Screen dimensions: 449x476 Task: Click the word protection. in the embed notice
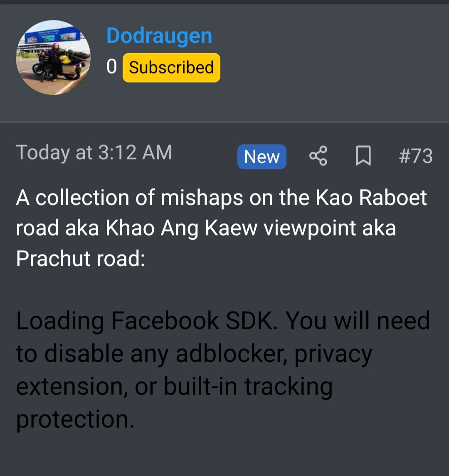point(75,419)
